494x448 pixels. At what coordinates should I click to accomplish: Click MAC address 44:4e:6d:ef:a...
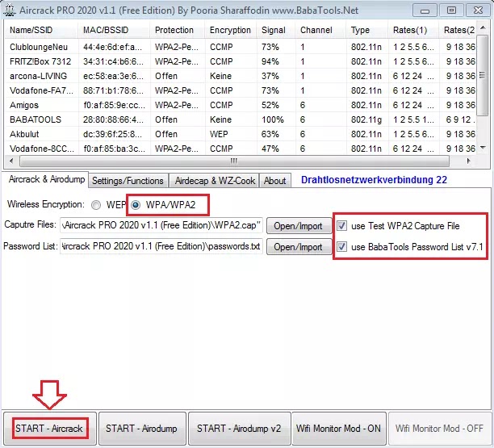tap(113, 47)
